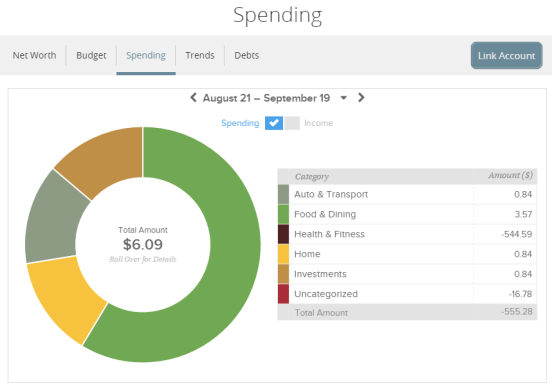This screenshot has width=552, height=391.
Task: Click the Amount ($) column header
Action: [x=510, y=175]
